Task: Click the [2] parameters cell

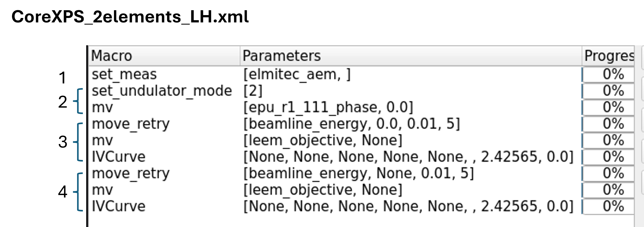Action: point(253,91)
